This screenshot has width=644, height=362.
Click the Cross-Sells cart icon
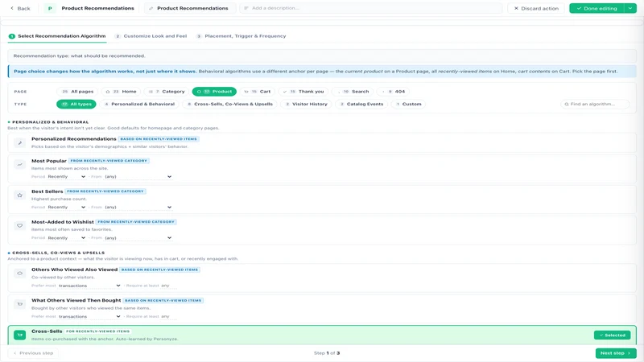19,335
